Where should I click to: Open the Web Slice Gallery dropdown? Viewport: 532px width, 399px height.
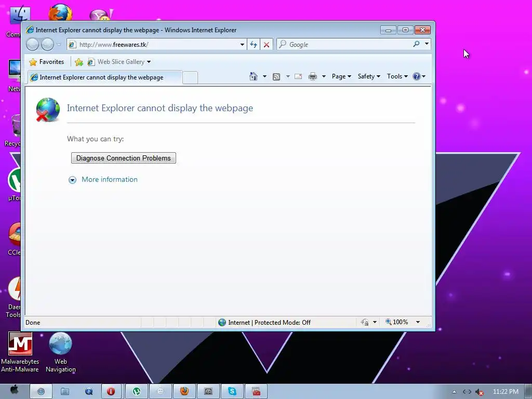point(119,62)
